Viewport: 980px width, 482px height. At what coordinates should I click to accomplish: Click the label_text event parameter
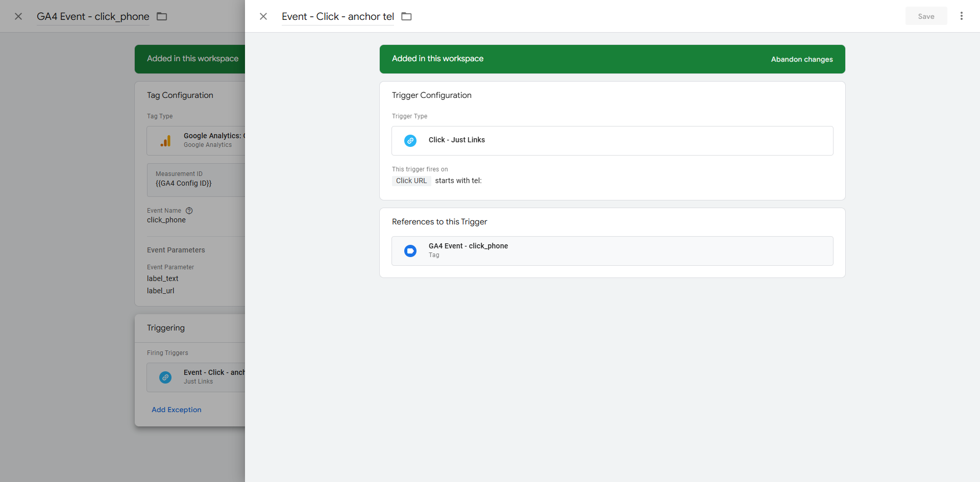[x=163, y=278]
